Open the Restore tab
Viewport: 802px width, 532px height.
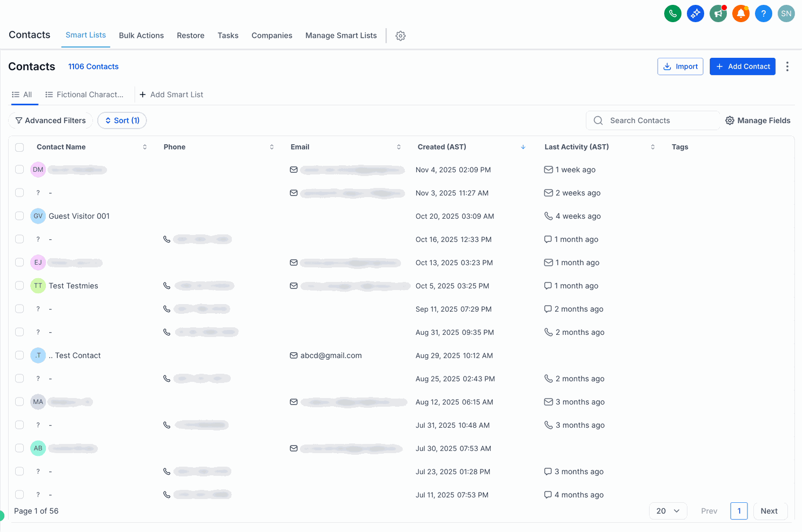(191, 36)
